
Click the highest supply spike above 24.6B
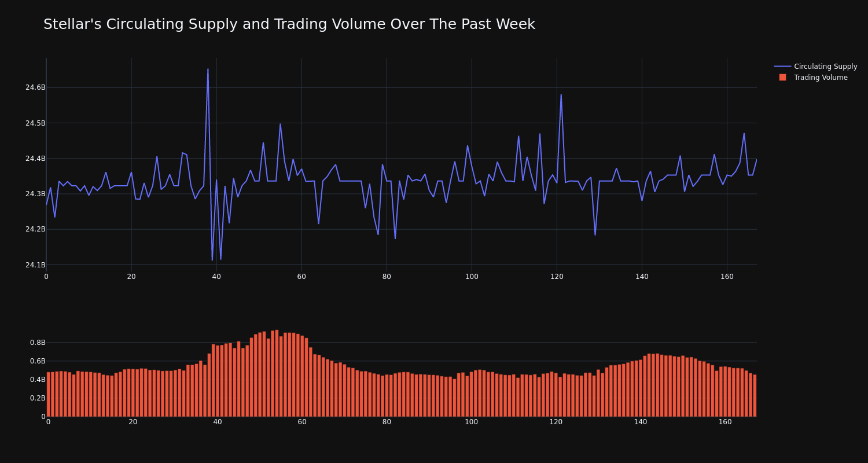[x=208, y=69]
